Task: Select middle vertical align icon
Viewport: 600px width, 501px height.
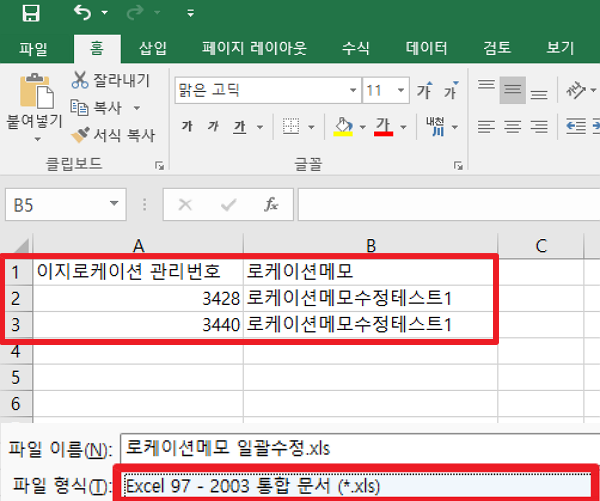Action: pyautogui.click(x=512, y=90)
